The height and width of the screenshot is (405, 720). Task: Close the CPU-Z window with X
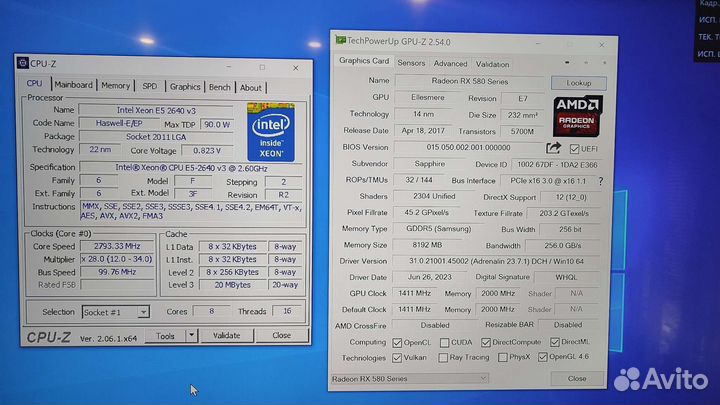(296, 68)
